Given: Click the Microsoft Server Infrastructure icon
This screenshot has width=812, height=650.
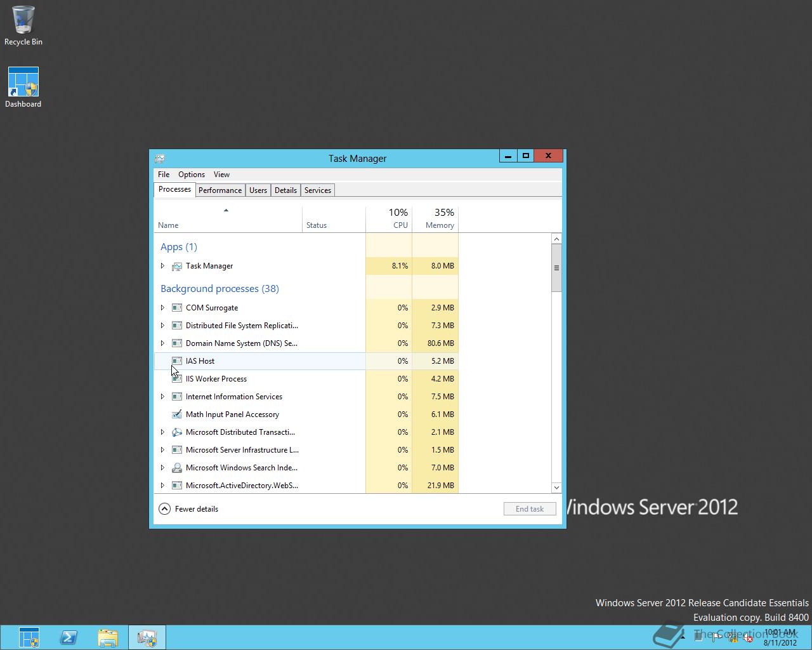Looking at the screenshot, I should tap(177, 450).
